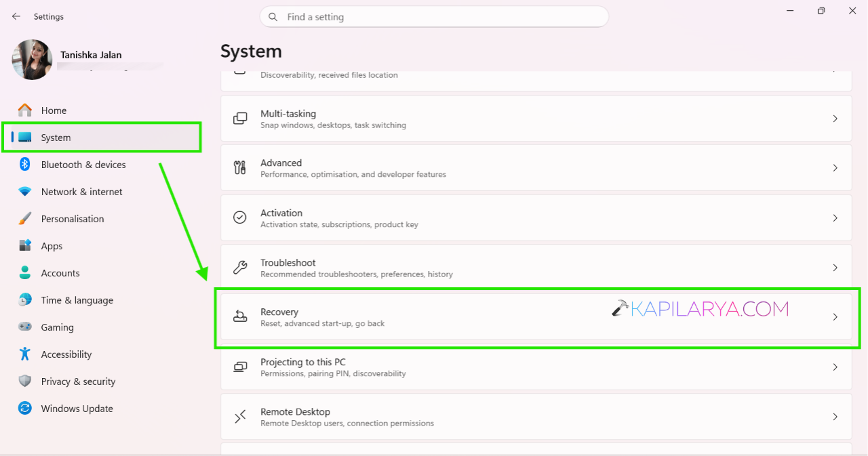Click 'Recommended troubleshooters, preferences, history' text
Viewport: 868px width, 456px height.
[357, 274]
